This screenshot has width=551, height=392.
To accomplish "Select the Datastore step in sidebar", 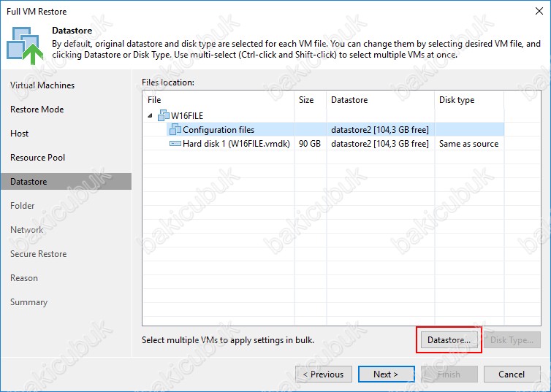I will 66,182.
